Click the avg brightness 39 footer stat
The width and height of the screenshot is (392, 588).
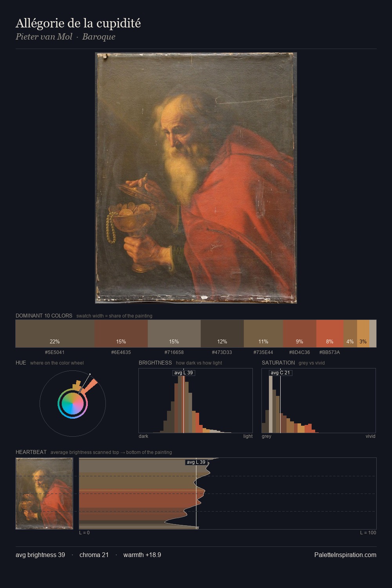tap(40, 555)
